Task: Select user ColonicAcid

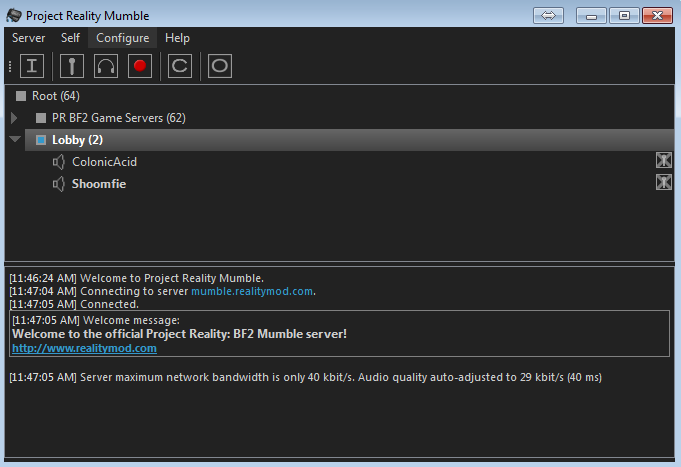Action: coord(104,162)
